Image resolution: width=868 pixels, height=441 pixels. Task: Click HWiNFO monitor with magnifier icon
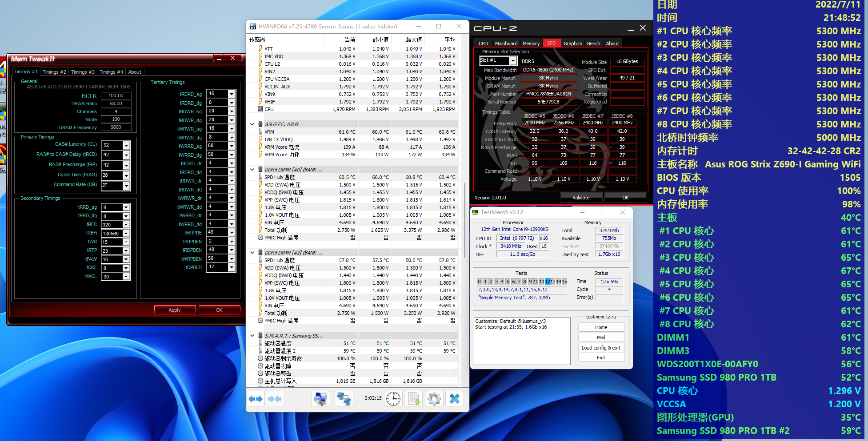tap(320, 399)
